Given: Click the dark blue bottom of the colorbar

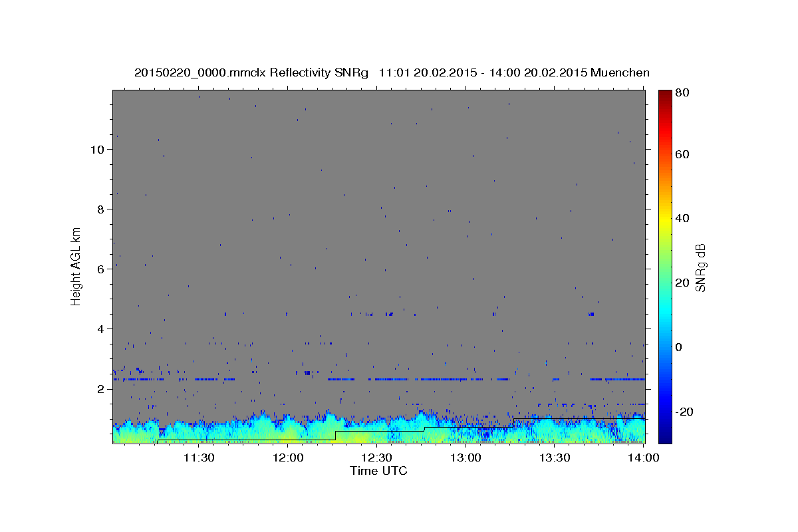Looking at the screenshot, I should click(665, 438).
